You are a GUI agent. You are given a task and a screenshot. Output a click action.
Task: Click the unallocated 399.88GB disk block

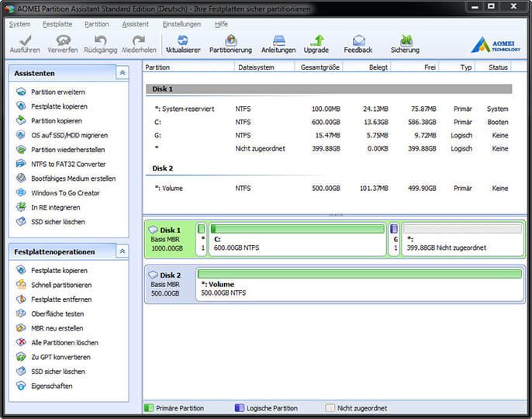(x=464, y=239)
